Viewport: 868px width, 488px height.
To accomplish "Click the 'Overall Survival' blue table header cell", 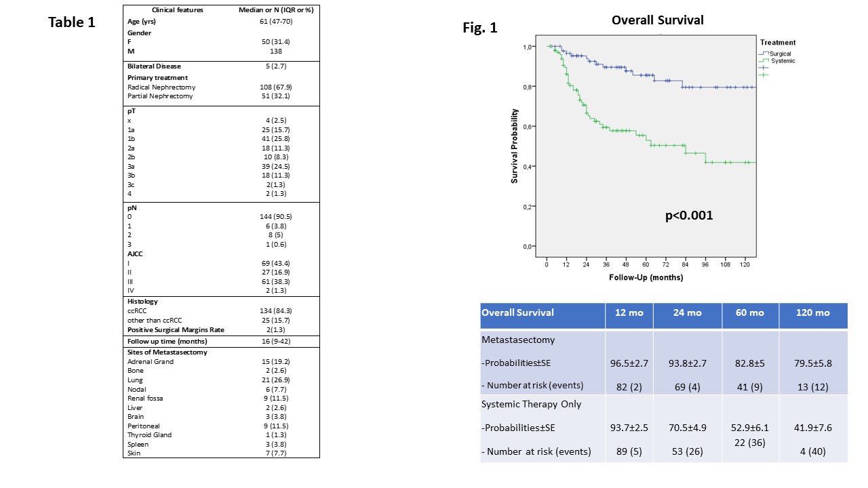I will [517, 312].
